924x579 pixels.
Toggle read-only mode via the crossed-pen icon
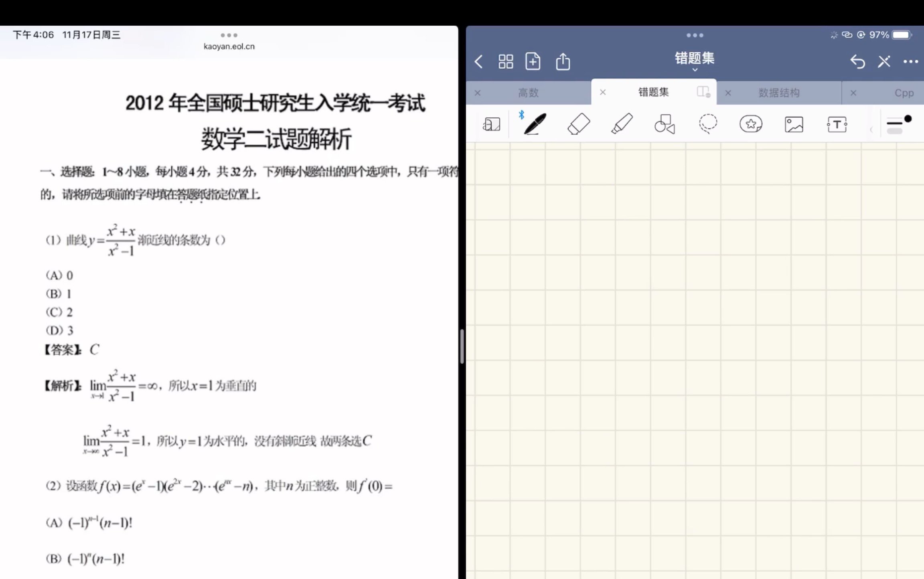tap(884, 62)
